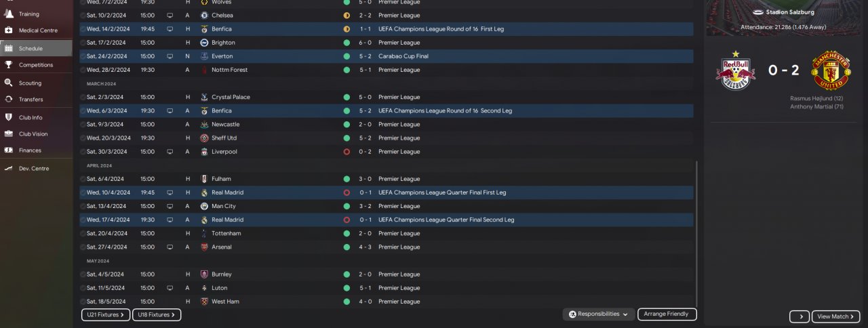Click the TV icon on the Everton fixture
The width and height of the screenshot is (868, 328).
tap(170, 56)
